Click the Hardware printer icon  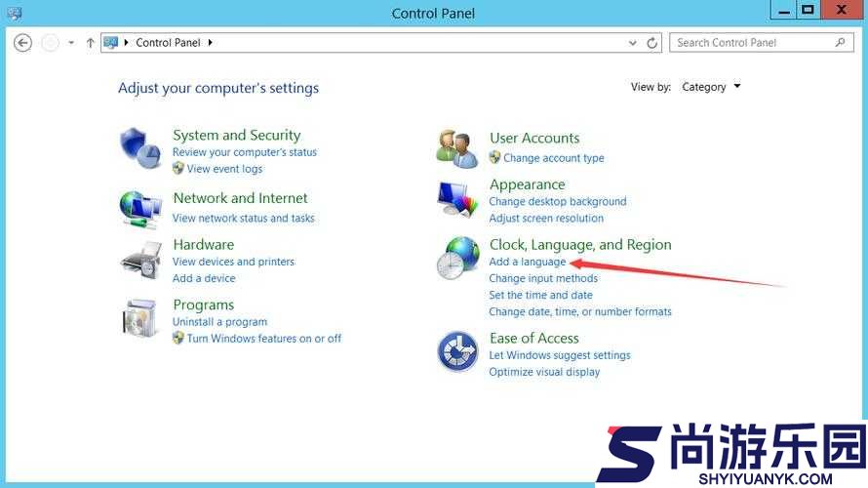point(140,260)
